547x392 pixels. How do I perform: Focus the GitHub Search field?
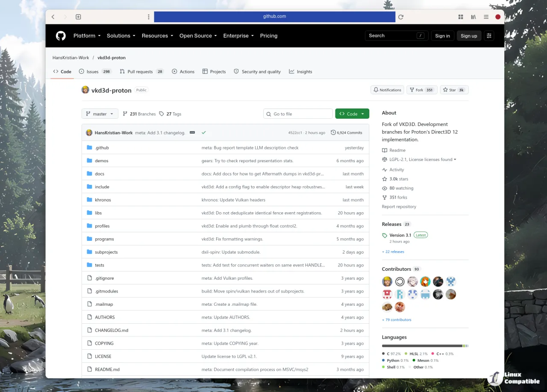[x=397, y=36]
